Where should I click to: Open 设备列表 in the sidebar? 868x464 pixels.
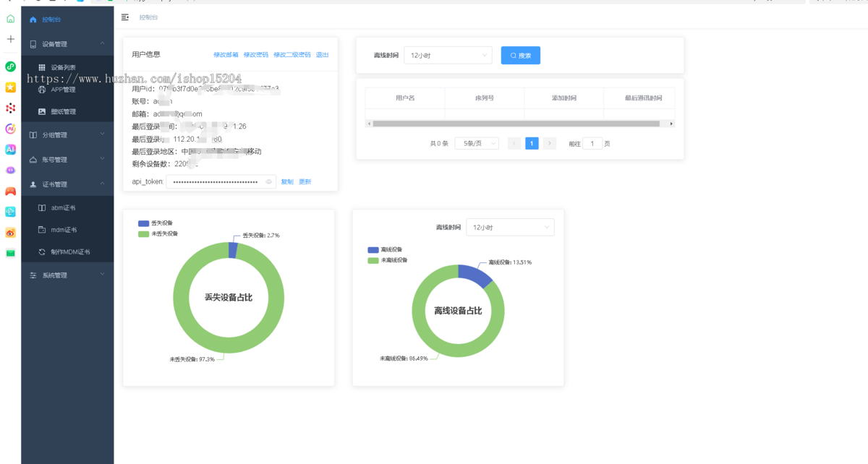67,67
